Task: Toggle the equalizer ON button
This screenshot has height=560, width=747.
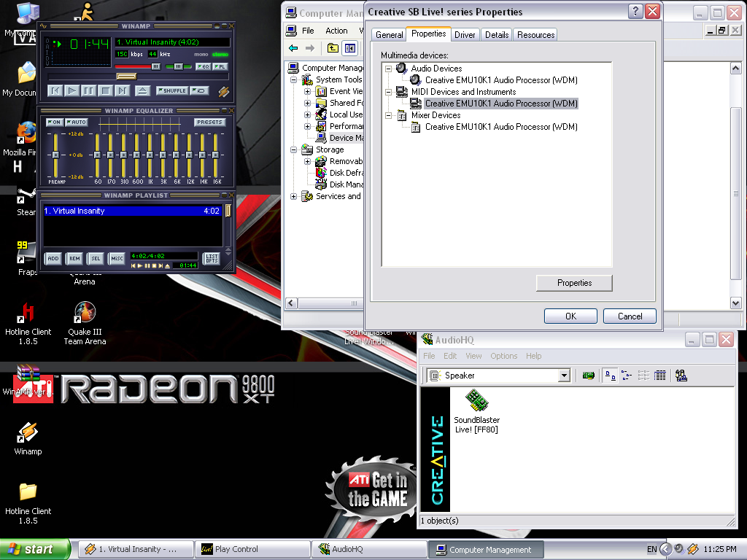Action: [x=54, y=122]
